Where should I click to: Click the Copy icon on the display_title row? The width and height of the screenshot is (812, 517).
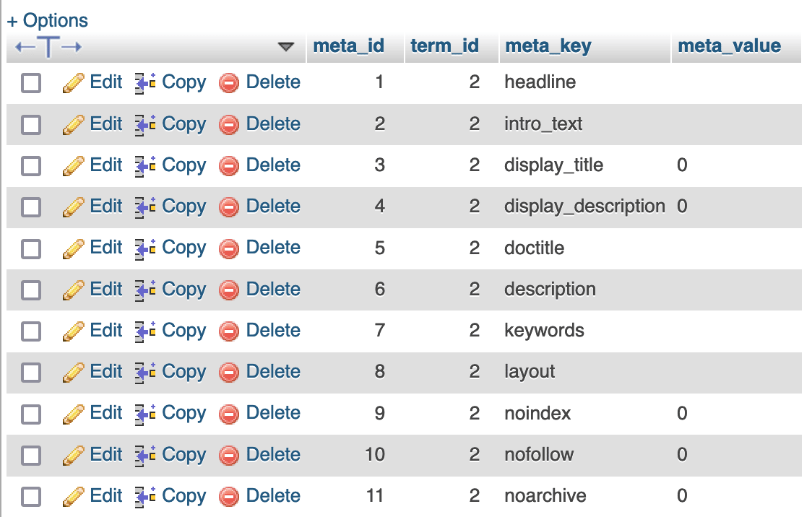coord(142,165)
